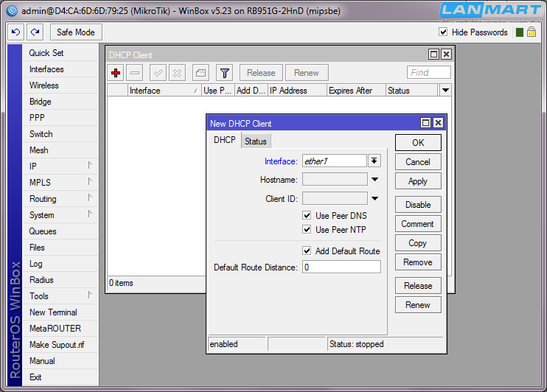
Task: Expand the Tools submenu
Action: pyautogui.click(x=90, y=295)
